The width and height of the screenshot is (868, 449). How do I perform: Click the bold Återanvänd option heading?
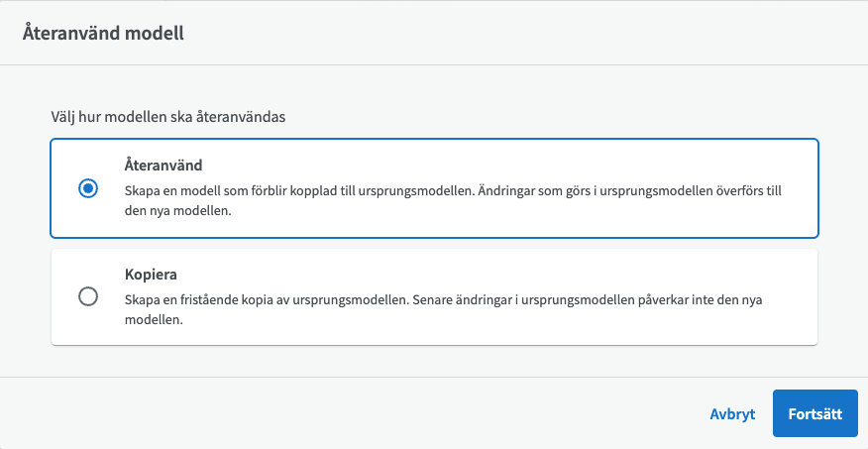(163, 165)
